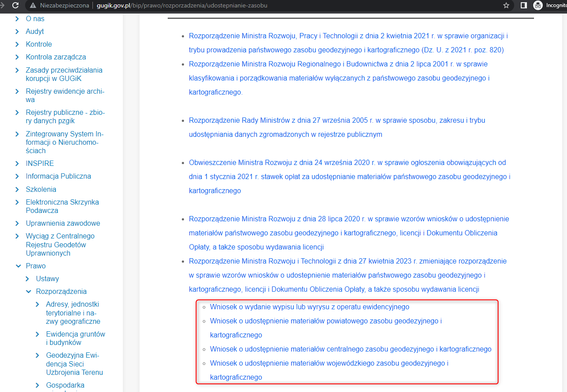Click the Niezabezpieczona security warning icon
This screenshot has width=567, height=392.
coord(33,6)
